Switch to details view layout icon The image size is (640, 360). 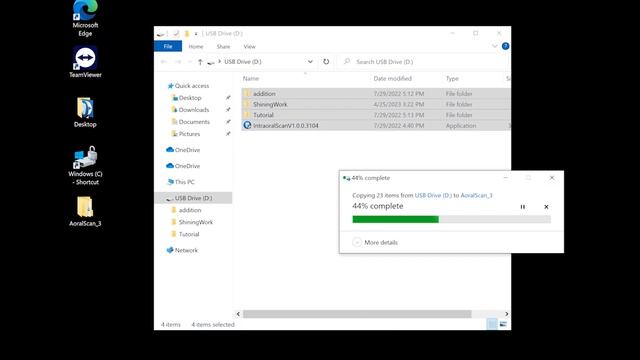pyautogui.click(x=492, y=324)
